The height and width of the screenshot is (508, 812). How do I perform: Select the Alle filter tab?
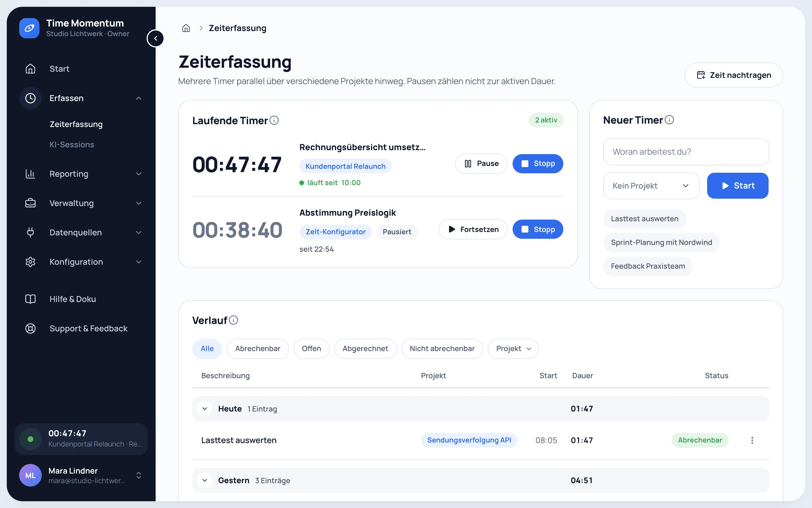coord(207,349)
